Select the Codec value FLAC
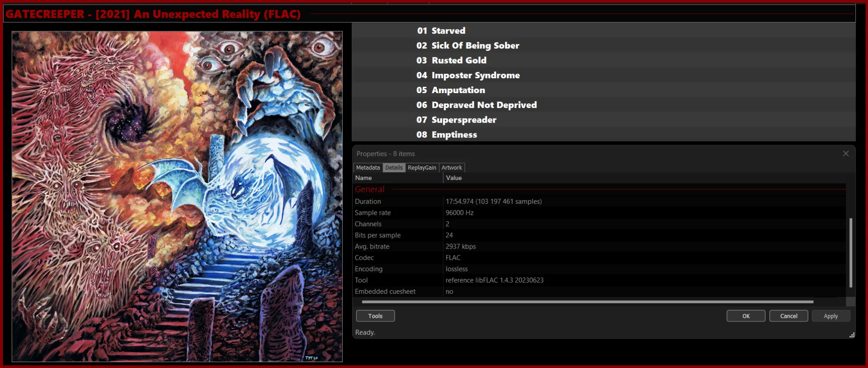 coord(453,258)
